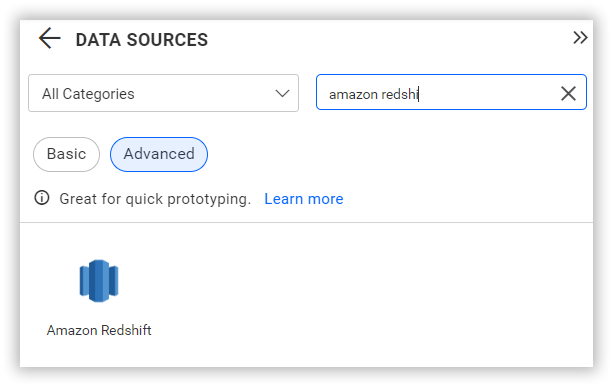Select the Amazon Redshift logo icon
The image size is (613, 387).
pyautogui.click(x=99, y=281)
